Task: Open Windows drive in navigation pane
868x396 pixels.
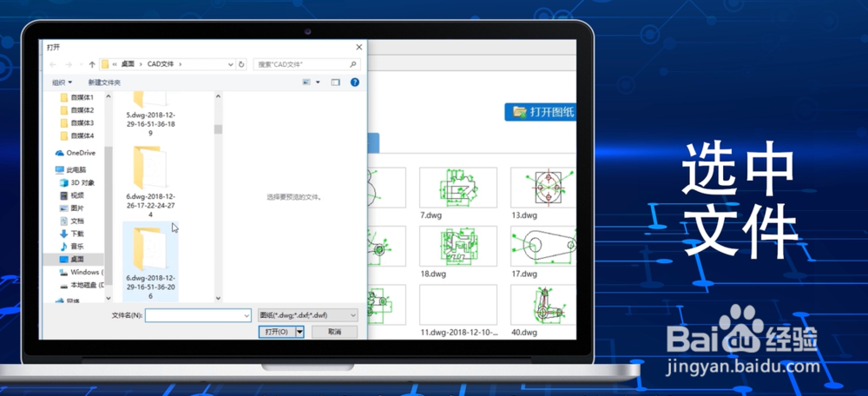Action: (81, 272)
